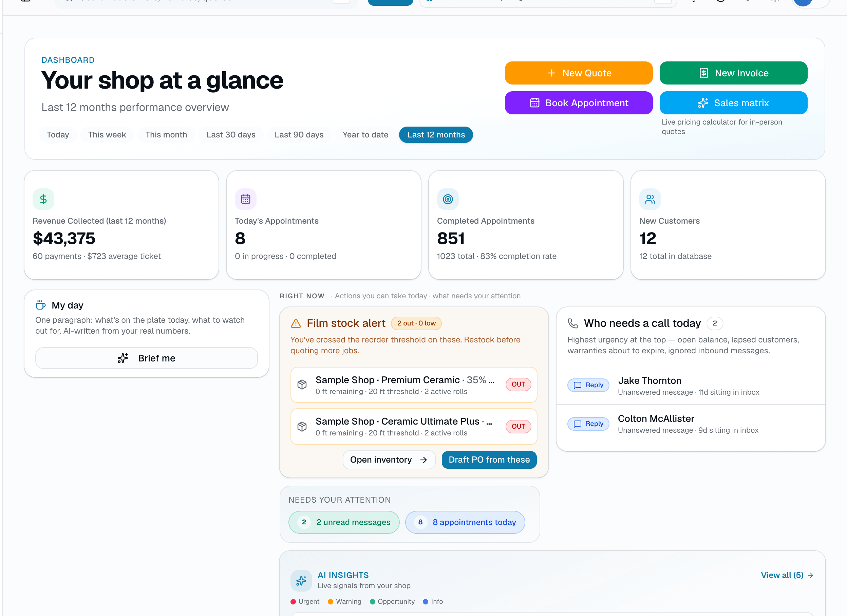Launch the Sales matrix calculator
This screenshot has width=847, height=616.
733,103
